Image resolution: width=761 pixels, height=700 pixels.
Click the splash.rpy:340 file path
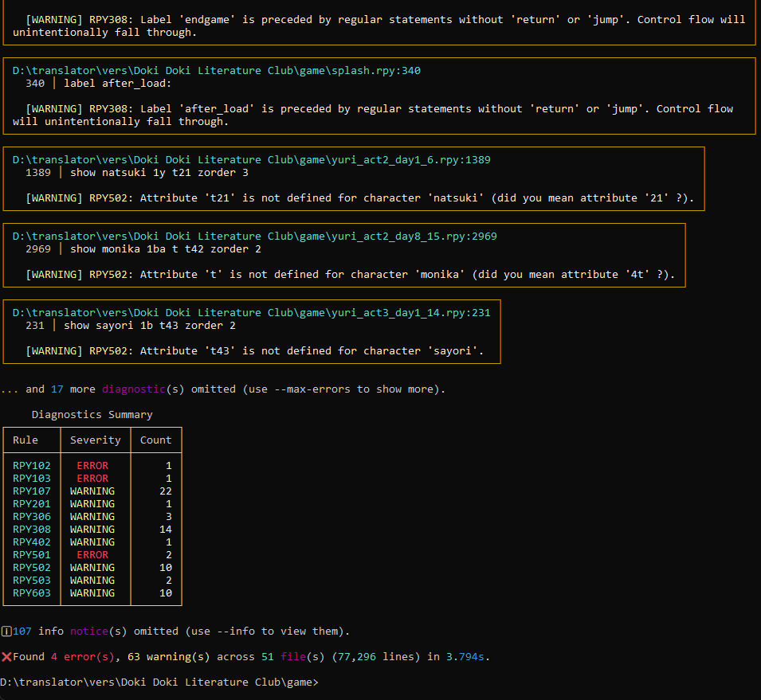[x=217, y=70]
